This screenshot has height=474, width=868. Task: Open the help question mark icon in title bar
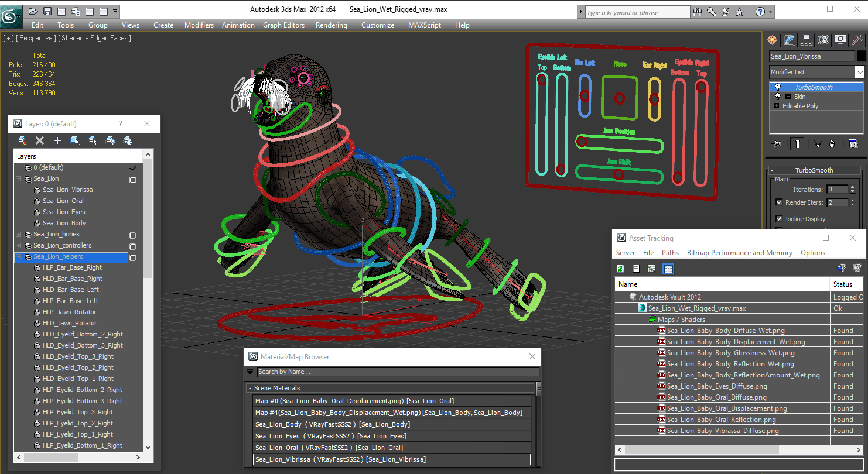pos(760,12)
